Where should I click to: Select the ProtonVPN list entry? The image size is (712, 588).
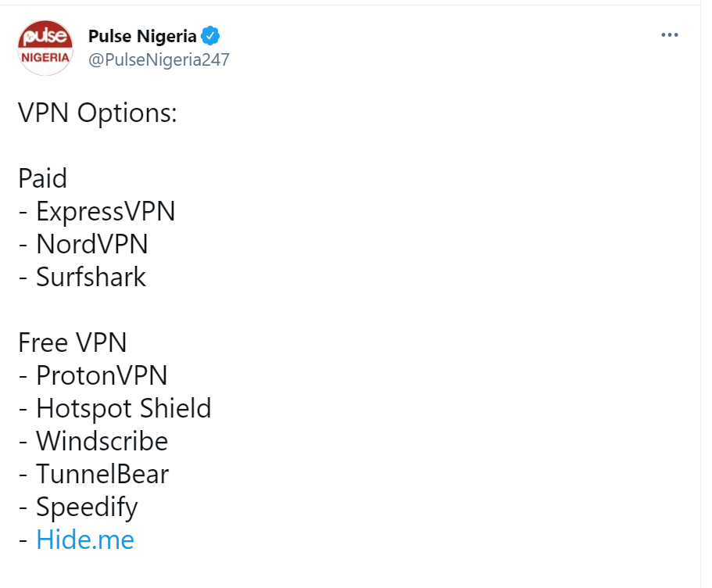coord(102,375)
